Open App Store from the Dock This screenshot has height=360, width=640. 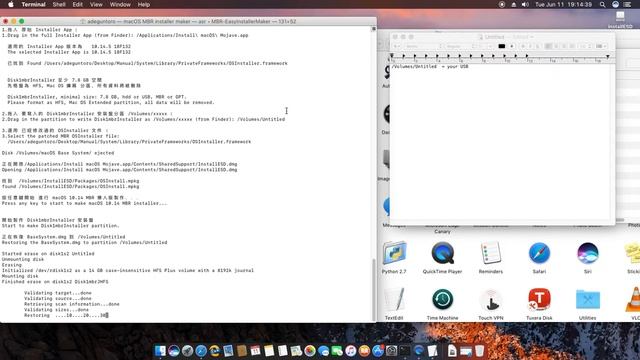tap(378, 351)
